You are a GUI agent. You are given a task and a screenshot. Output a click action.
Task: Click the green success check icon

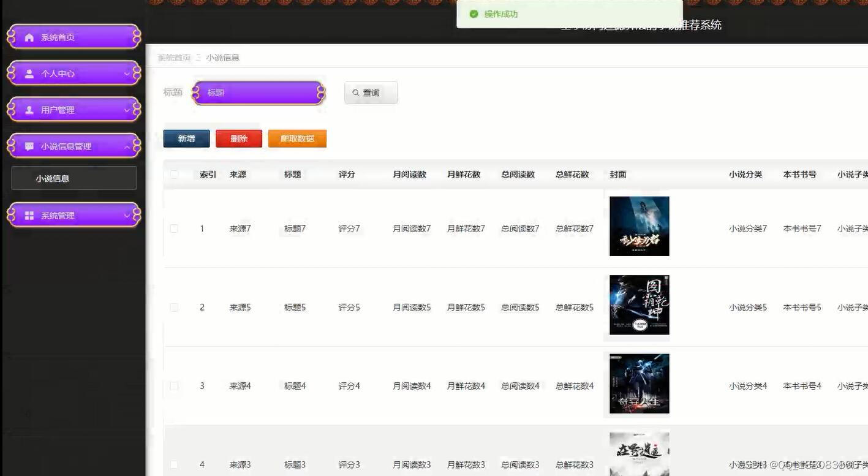click(x=474, y=14)
